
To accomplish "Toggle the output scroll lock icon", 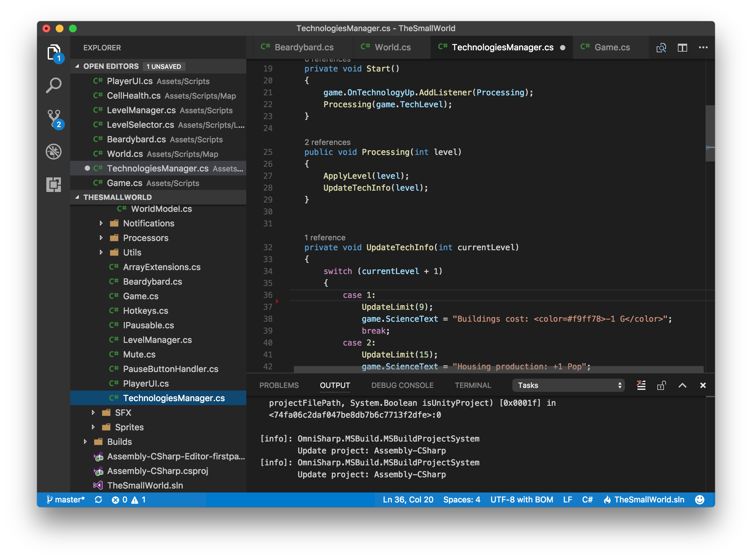I will coord(661,386).
